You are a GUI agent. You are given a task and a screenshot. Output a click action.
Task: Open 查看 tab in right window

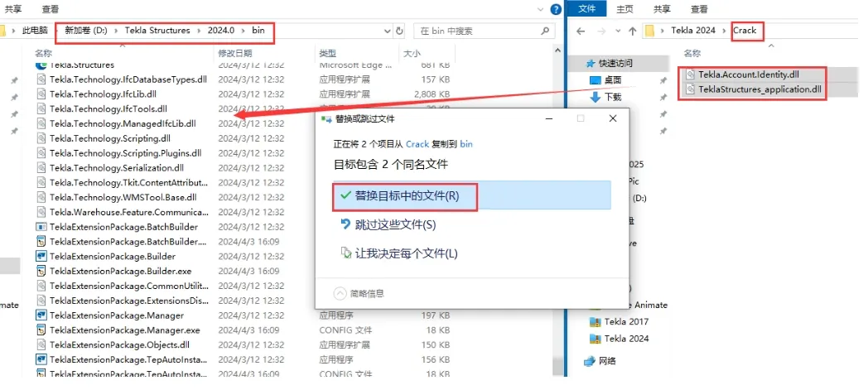699,9
